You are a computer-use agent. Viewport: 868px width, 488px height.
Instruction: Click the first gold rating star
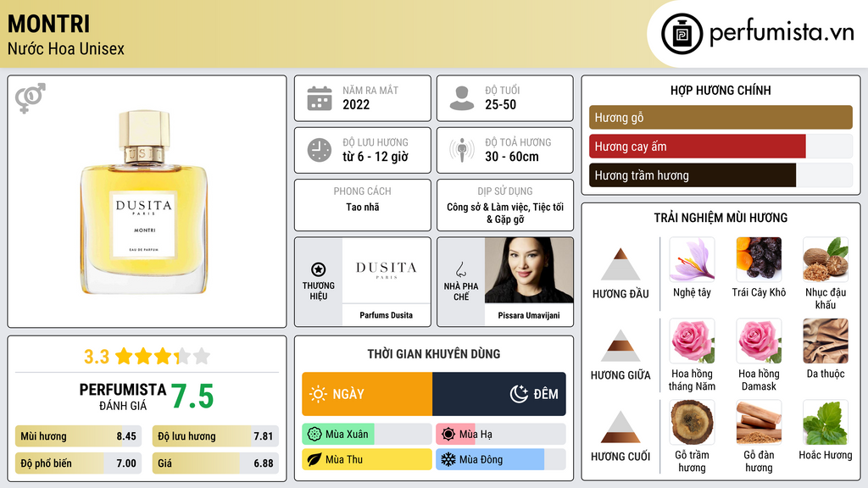pos(124,356)
